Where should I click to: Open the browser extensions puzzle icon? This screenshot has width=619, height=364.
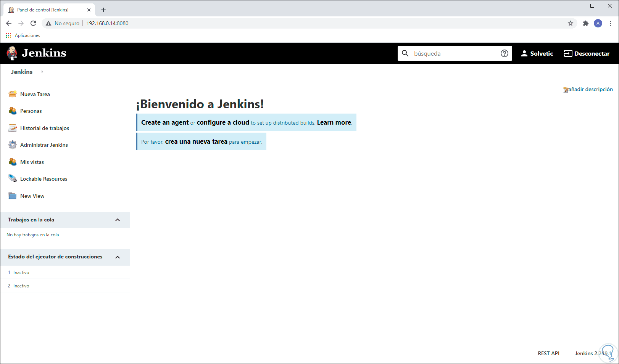coord(586,23)
